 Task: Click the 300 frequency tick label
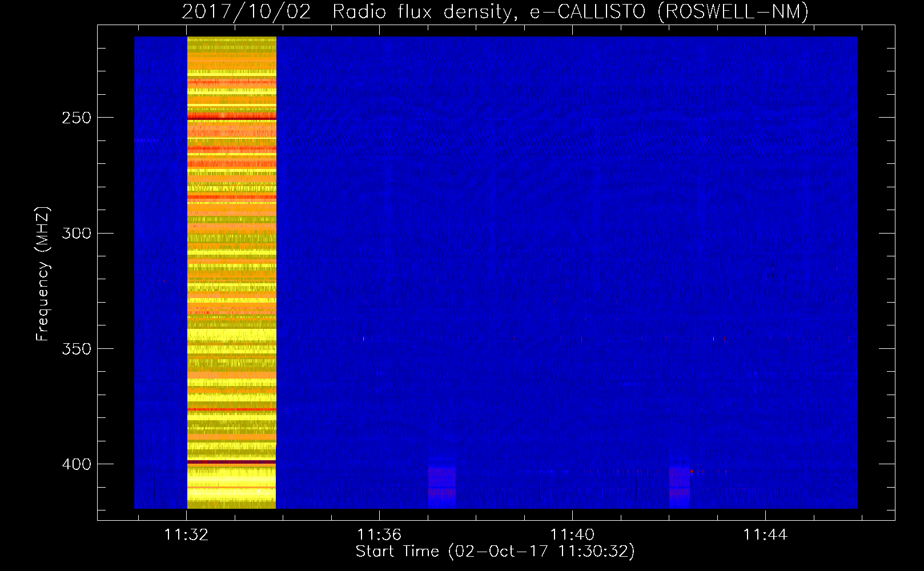[77, 233]
